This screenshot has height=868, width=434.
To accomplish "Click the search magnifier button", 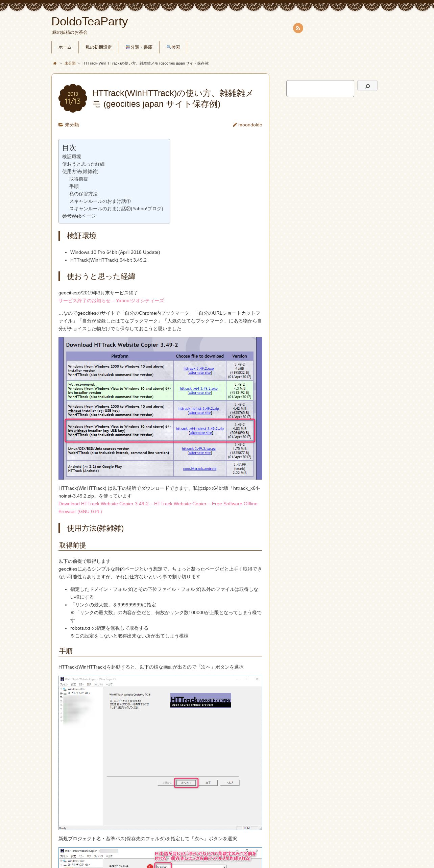I will (367, 86).
